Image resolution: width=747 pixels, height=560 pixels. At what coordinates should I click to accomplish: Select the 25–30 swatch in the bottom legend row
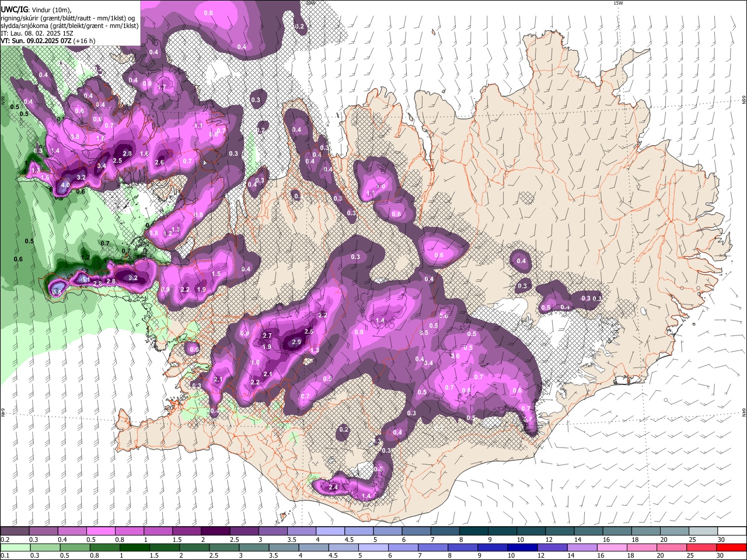pyautogui.click(x=701, y=547)
